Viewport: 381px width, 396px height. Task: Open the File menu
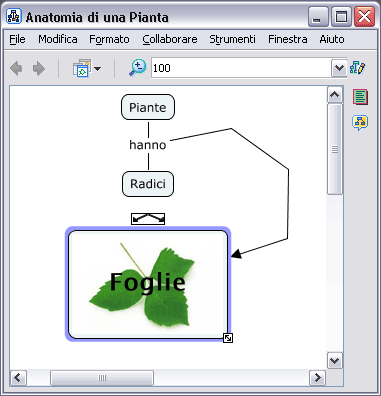coord(17,39)
